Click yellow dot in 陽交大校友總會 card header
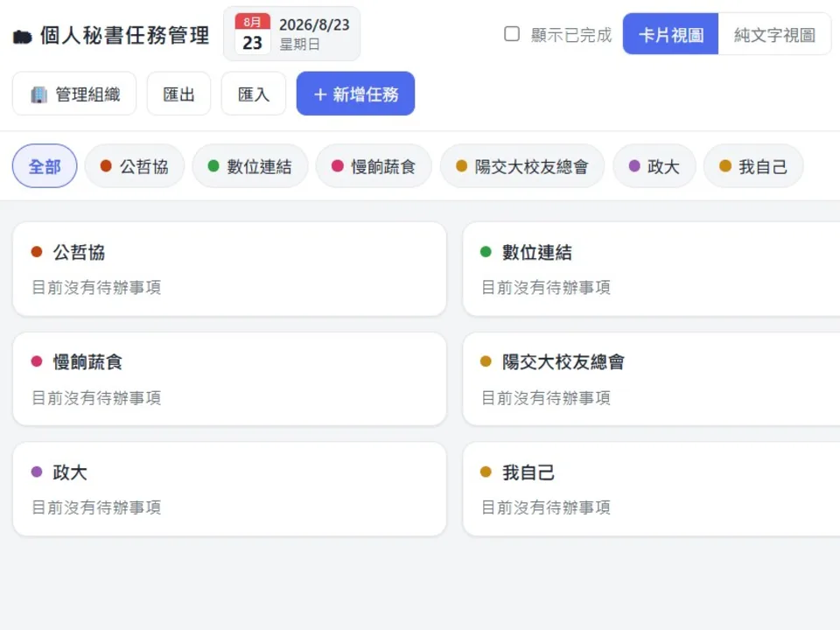The width and height of the screenshot is (840, 630). (486, 361)
